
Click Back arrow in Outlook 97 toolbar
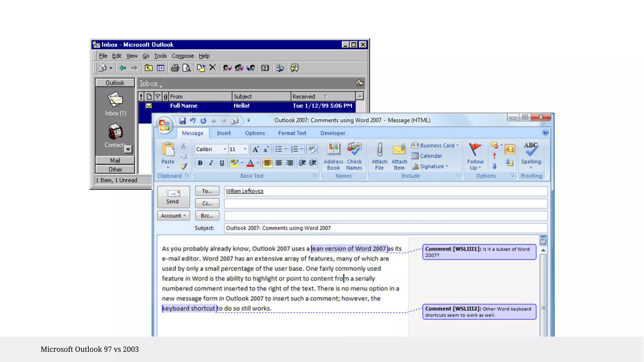tap(123, 68)
